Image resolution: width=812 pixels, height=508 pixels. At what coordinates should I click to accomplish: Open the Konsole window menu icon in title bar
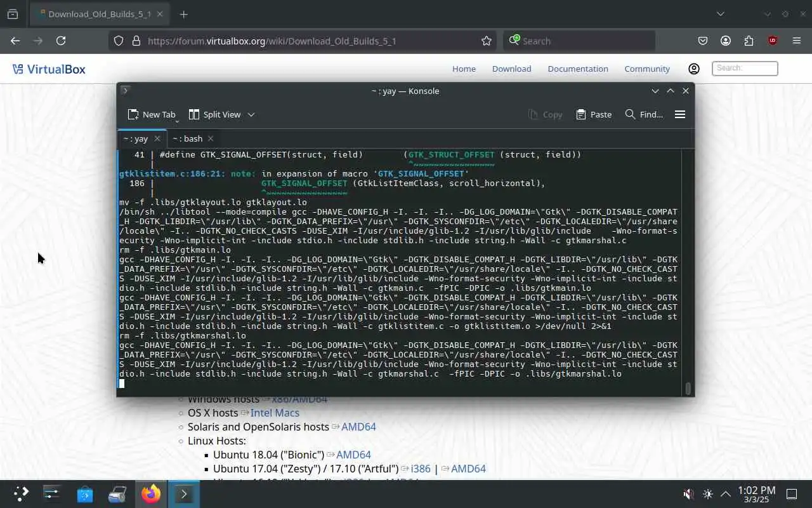[x=125, y=91]
